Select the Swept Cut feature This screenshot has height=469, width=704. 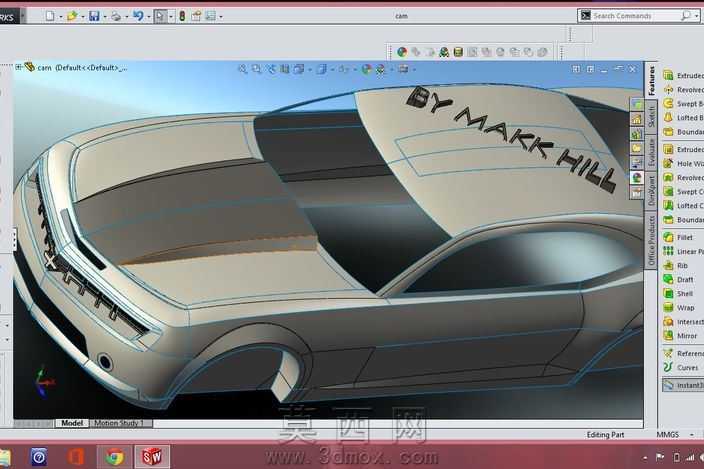(x=683, y=191)
